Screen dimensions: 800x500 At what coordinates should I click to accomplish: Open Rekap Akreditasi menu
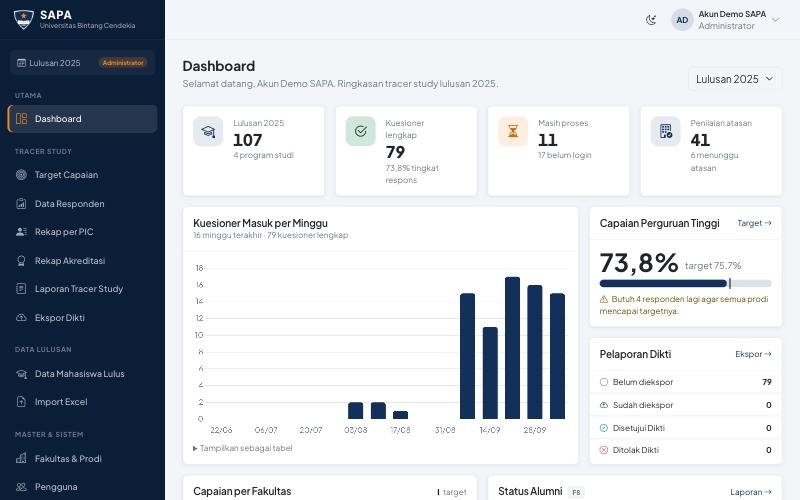point(83,261)
